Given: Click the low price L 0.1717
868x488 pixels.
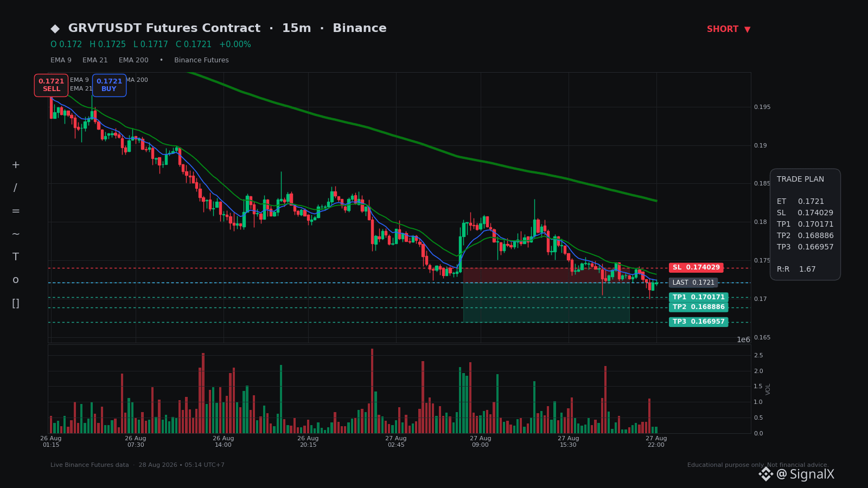Looking at the screenshot, I should 151,44.
